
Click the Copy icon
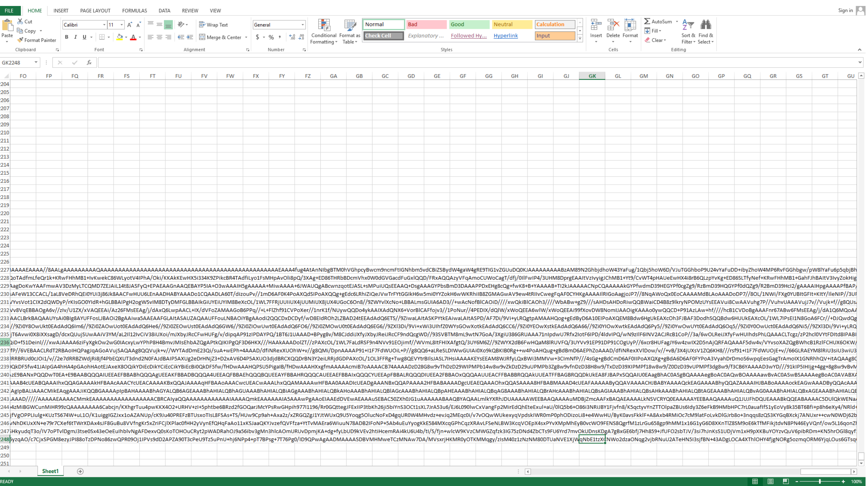pyautogui.click(x=20, y=31)
